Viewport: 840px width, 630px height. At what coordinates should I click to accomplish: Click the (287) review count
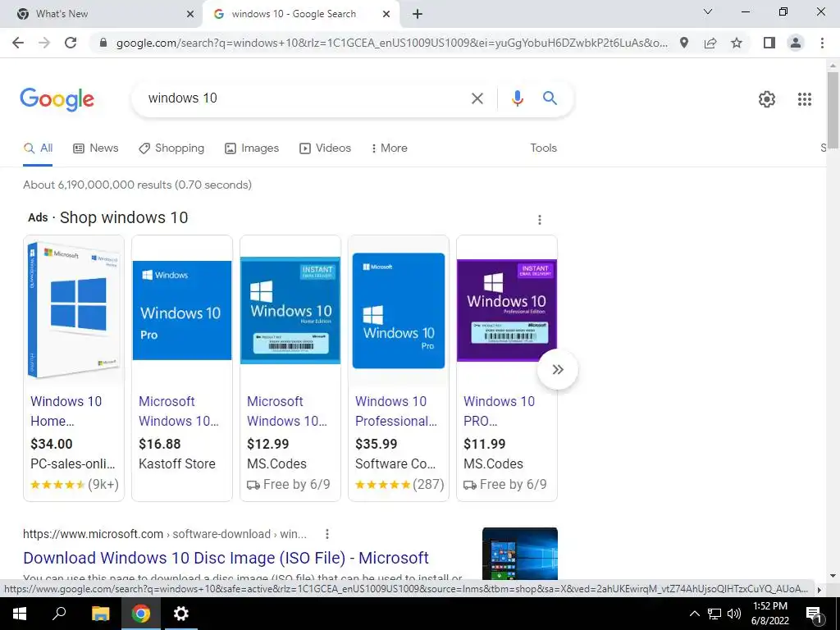pos(428,484)
